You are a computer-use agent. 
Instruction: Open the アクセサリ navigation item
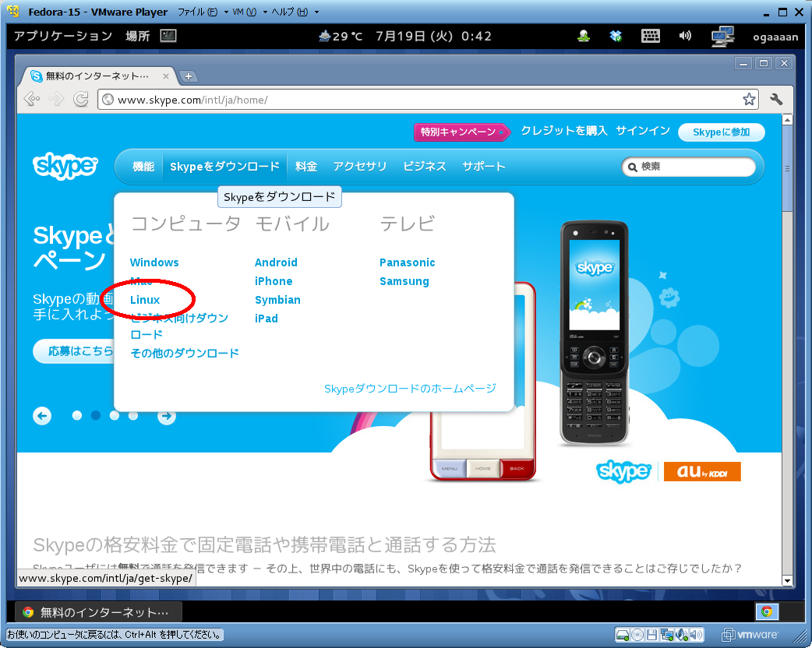360,167
